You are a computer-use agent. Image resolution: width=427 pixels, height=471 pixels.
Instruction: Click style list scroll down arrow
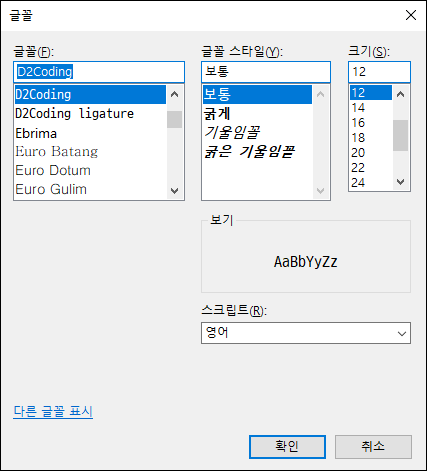pyautogui.click(x=320, y=191)
